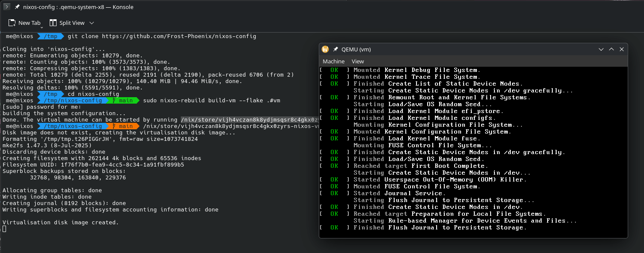Viewport: 644px width, 253px height.
Task: Click the empty terminal cursor block
Action: (5, 229)
